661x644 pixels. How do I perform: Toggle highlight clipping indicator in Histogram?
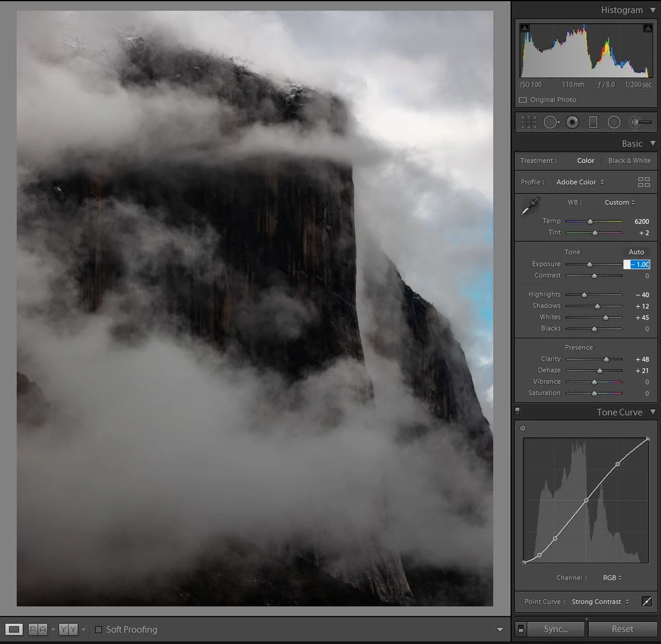[648, 28]
